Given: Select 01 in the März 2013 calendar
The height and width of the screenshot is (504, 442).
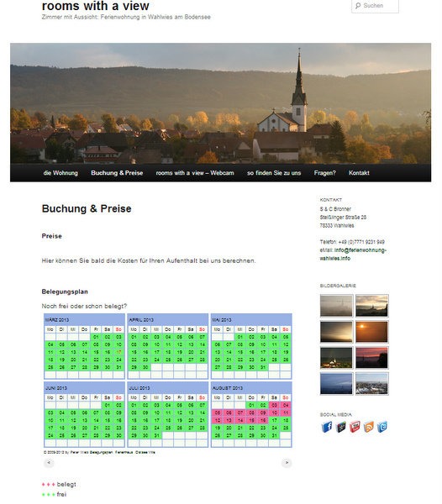Looking at the screenshot, I should (96, 337).
